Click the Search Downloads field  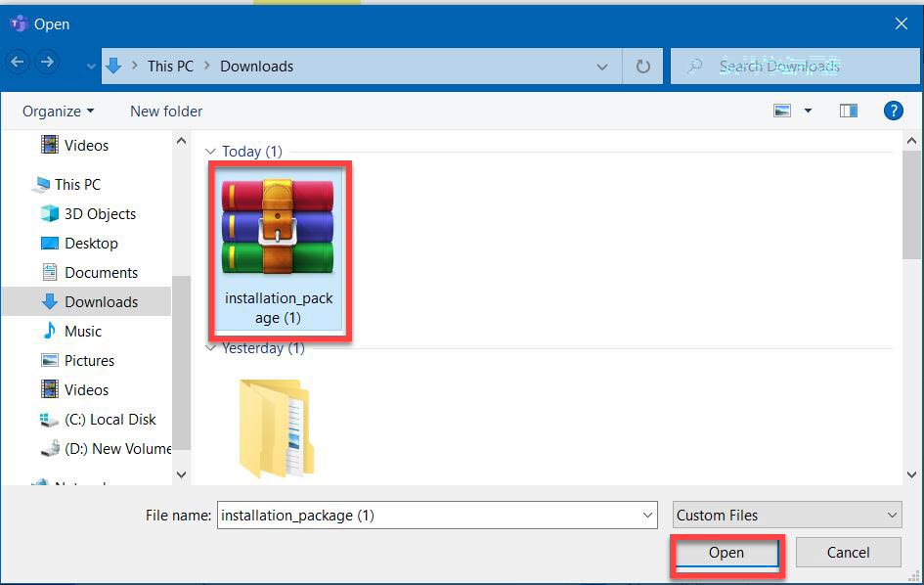pos(794,67)
